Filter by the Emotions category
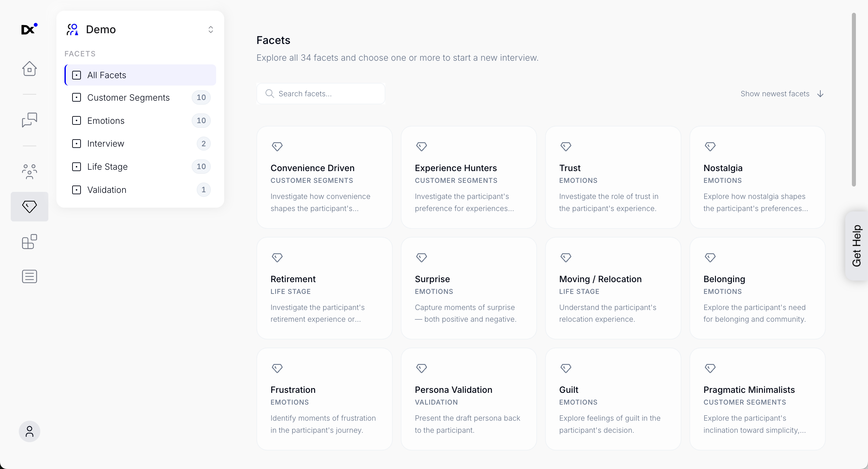The width and height of the screenshot is (868, 469). [x=106, y=121]
